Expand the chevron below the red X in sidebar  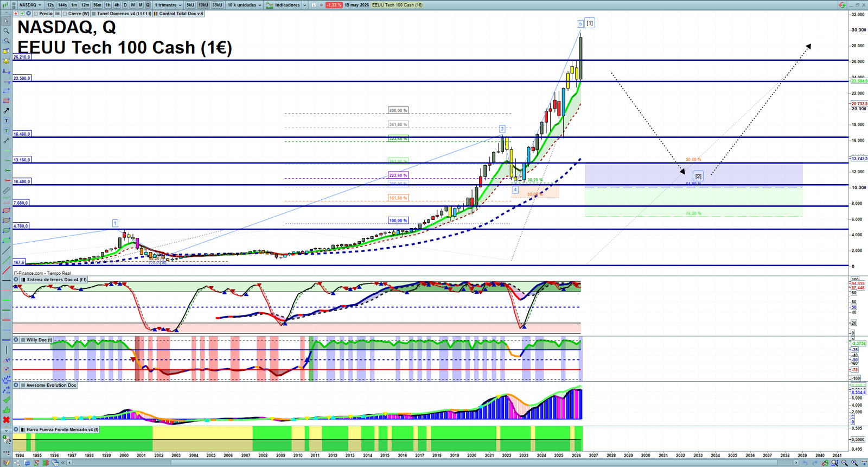[6, 430]
